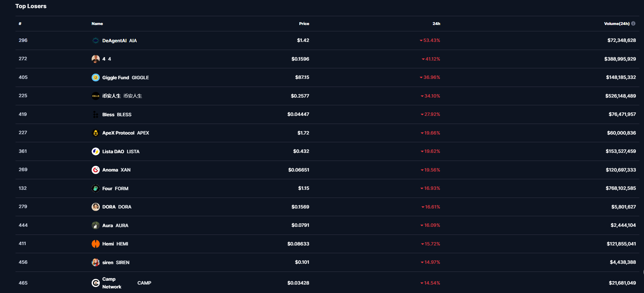Sort by the Name column header
The width and height of the screenshot is (644, 293).
97,24
